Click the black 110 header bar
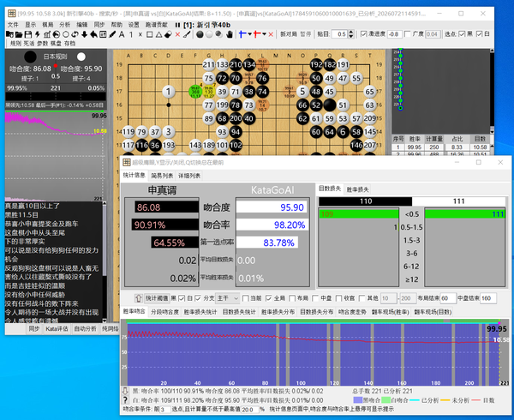 (366, 201)
